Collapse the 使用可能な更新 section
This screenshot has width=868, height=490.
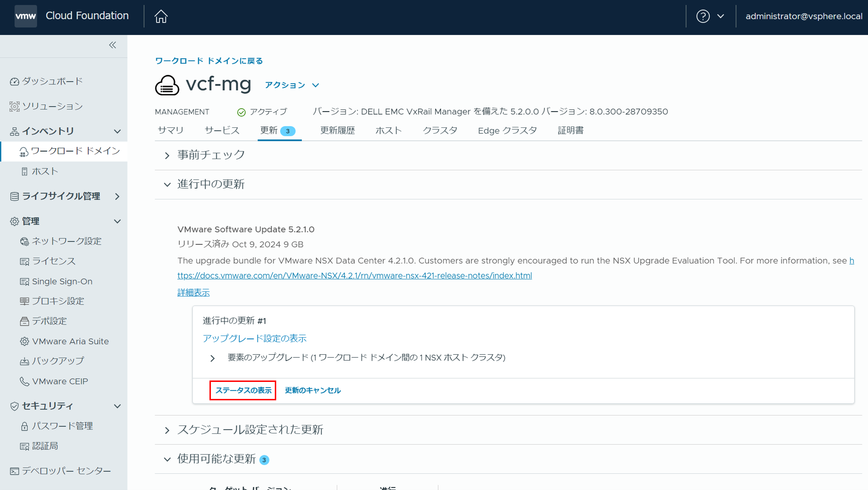point(167,460)
